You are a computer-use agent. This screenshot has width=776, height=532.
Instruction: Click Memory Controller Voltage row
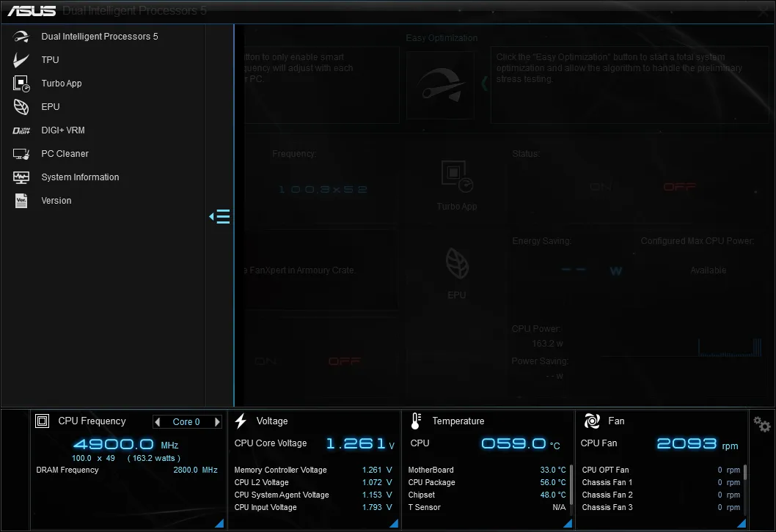click(312, 470)
